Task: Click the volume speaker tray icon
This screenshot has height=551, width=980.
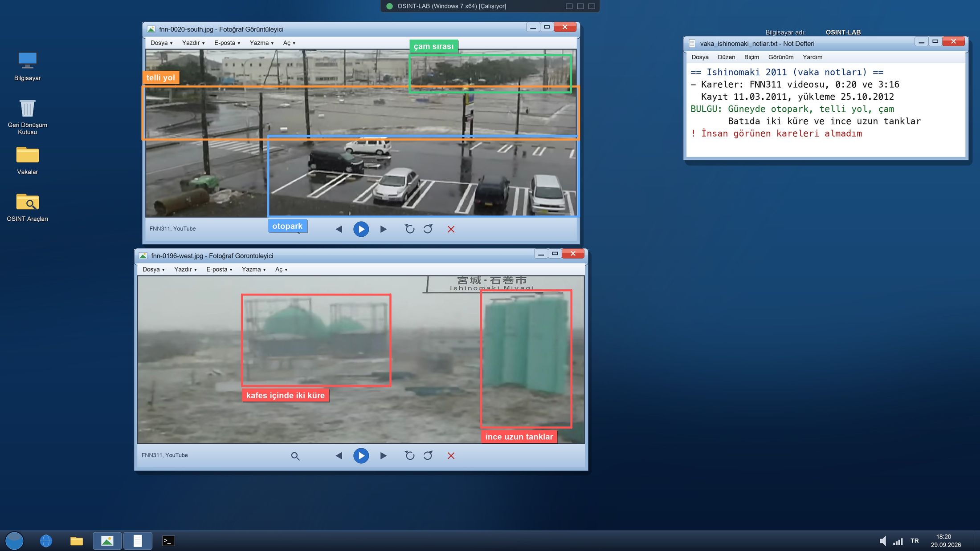Action: click(x=882, y=541)
